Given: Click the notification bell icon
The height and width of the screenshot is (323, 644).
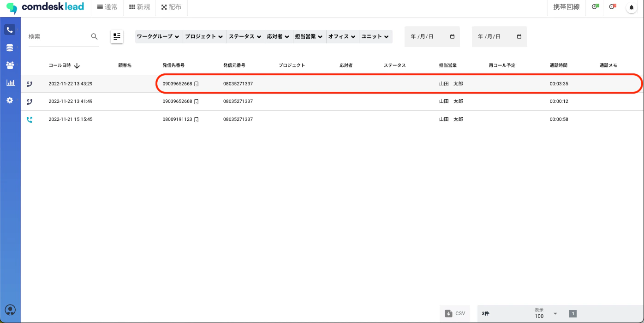Looking at the screenshot, I should (632, 7).
